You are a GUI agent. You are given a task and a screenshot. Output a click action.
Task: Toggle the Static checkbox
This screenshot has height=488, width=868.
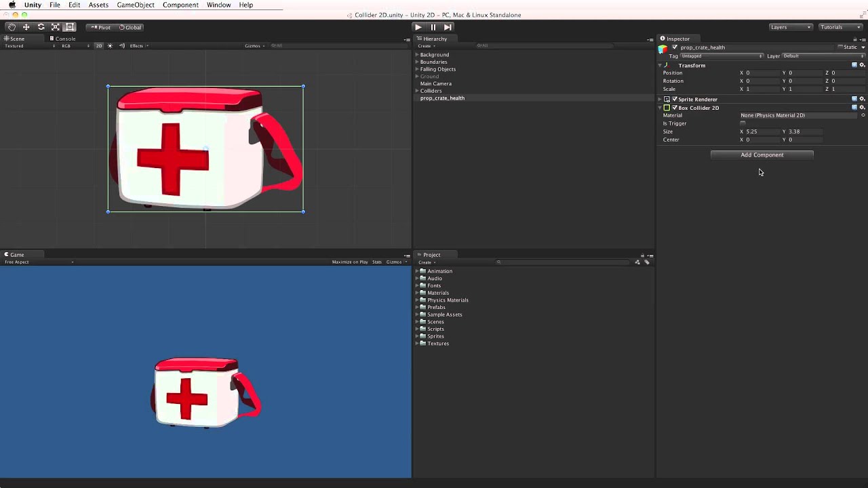point(841,47)
